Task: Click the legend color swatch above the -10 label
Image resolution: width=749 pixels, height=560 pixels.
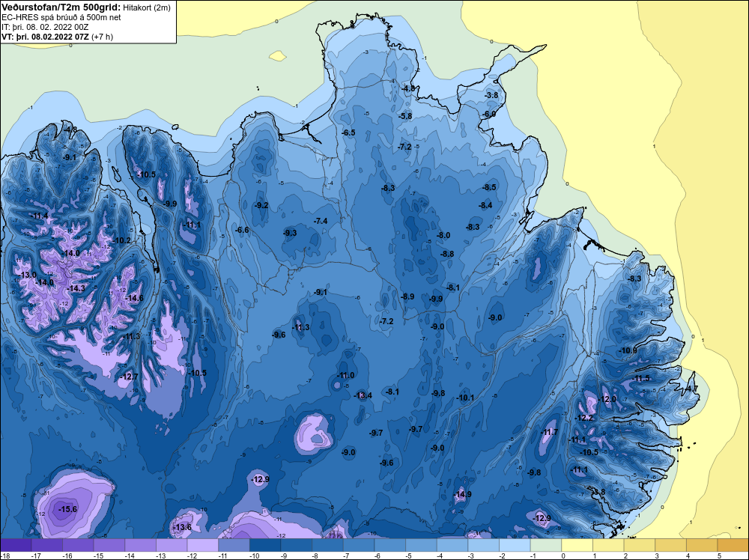Action: coord(264,545)
